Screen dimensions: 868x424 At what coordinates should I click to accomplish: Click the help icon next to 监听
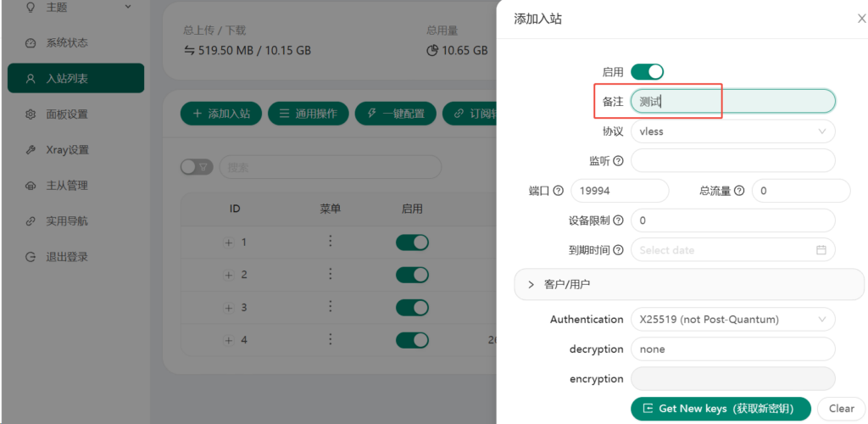click(x=618, y=161)
